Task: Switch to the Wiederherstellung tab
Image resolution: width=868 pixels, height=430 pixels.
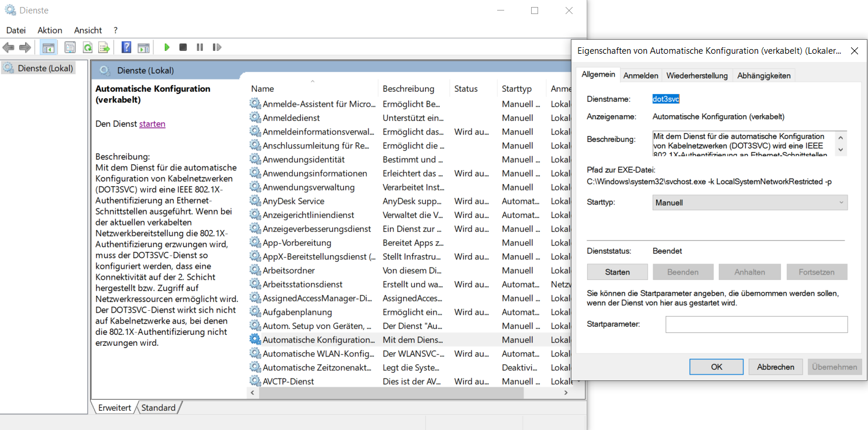Action: tap(697, 75)
